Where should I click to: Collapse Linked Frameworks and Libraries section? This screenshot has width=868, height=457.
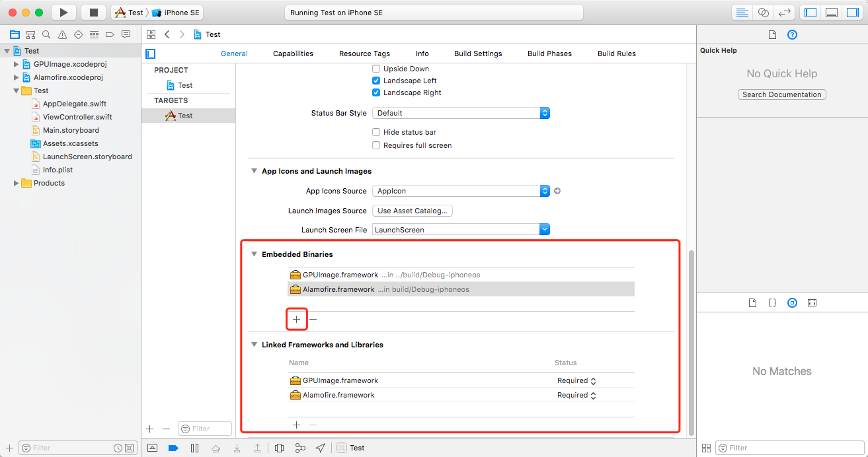click(254, 345)
